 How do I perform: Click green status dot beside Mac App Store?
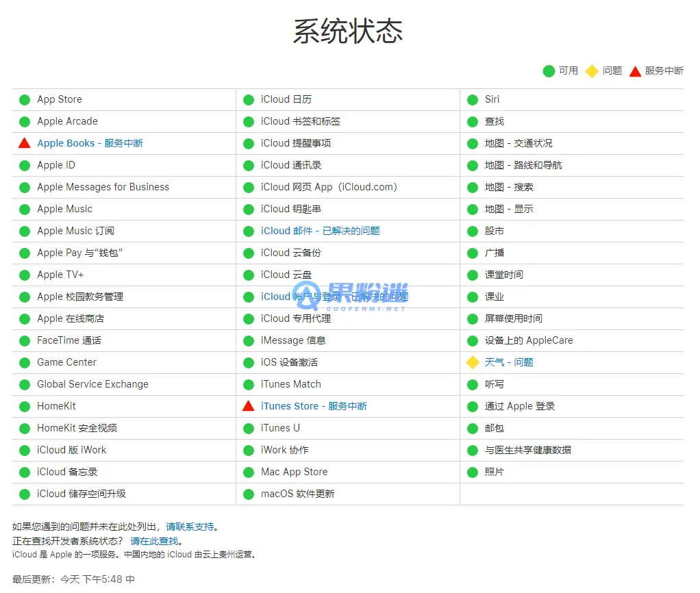pos(249,472)
